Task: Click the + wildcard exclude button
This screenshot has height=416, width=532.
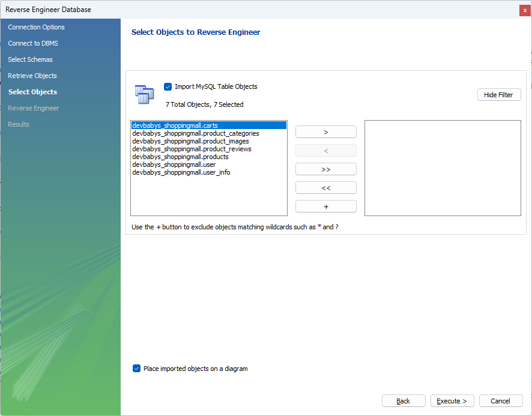Action: click(325, 206)
